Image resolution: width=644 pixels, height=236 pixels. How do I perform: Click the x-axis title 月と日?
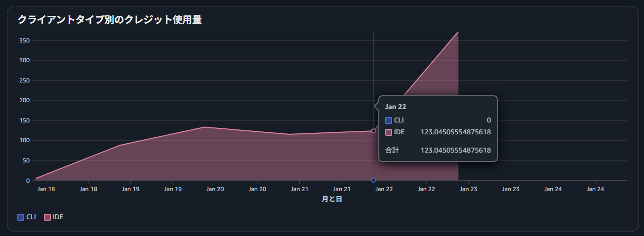pyautogui.click(x=332, y=199)
